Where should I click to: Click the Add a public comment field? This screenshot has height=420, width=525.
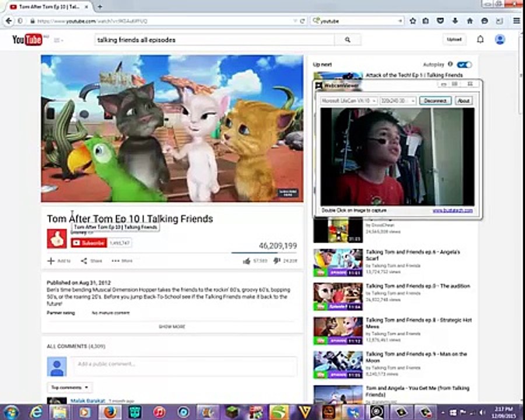coord(185,366)
